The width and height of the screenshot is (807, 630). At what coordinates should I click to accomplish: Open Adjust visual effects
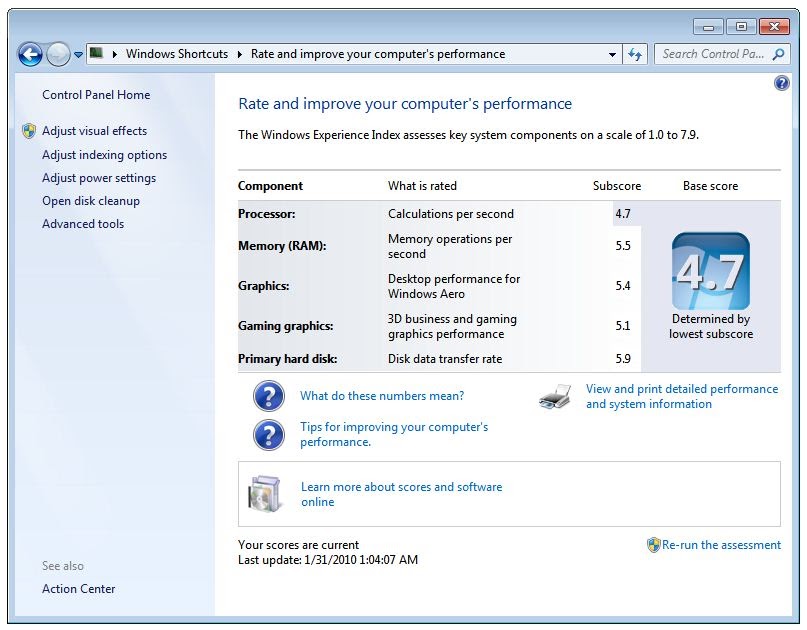(93, 131)
